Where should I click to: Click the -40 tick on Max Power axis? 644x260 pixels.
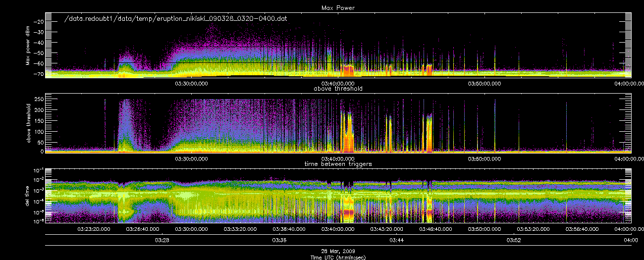(38, 43)
